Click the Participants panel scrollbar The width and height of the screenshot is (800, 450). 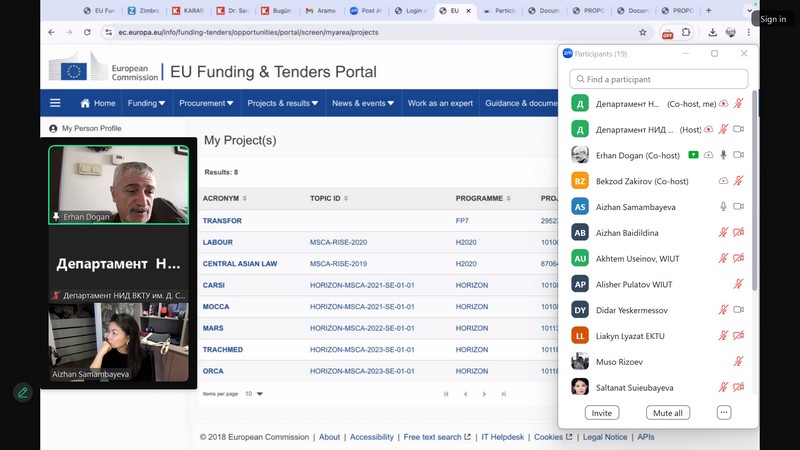[x=755, y=190]
